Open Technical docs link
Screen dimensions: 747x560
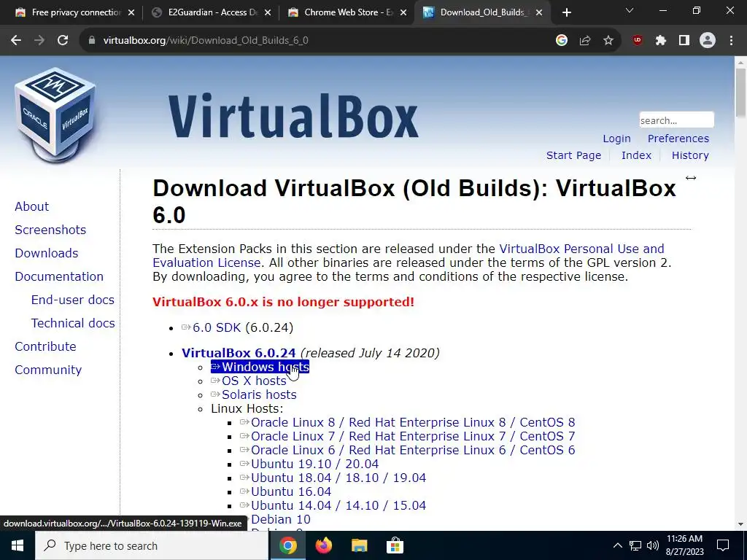coord(73,323)
